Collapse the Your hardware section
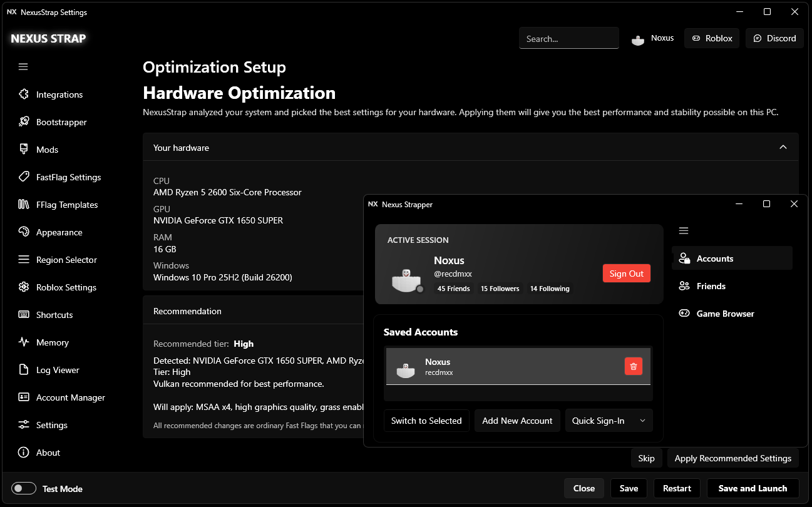Screen dimensions: 812x507 click(783, 147)
